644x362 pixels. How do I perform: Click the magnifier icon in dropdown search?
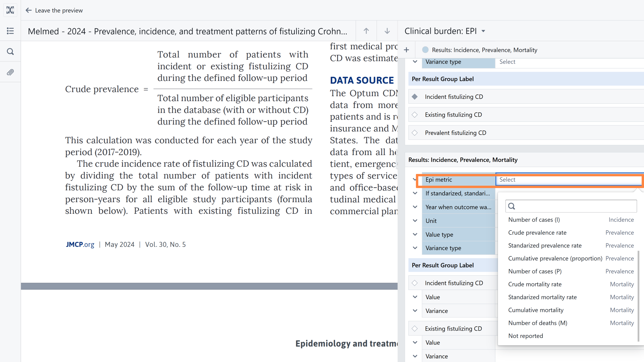[x=512, y=206]
